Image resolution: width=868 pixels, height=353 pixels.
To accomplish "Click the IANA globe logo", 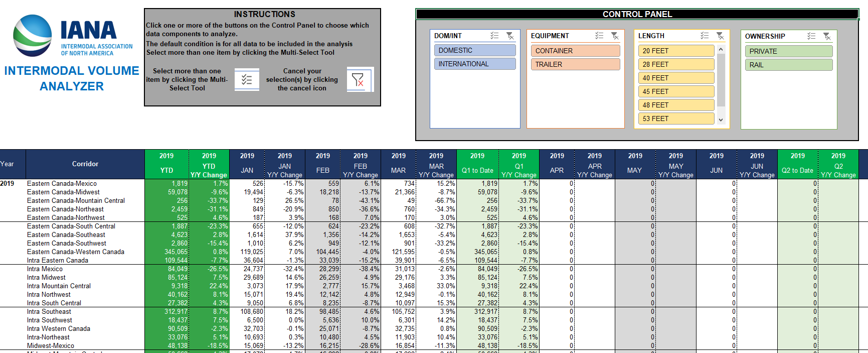I will 32,36.
